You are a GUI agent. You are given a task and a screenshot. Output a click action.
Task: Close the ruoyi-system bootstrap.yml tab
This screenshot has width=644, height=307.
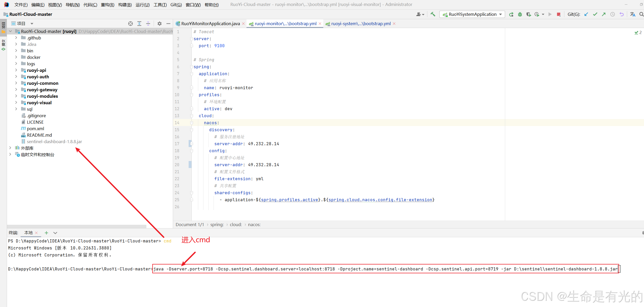tap(394, 24)
